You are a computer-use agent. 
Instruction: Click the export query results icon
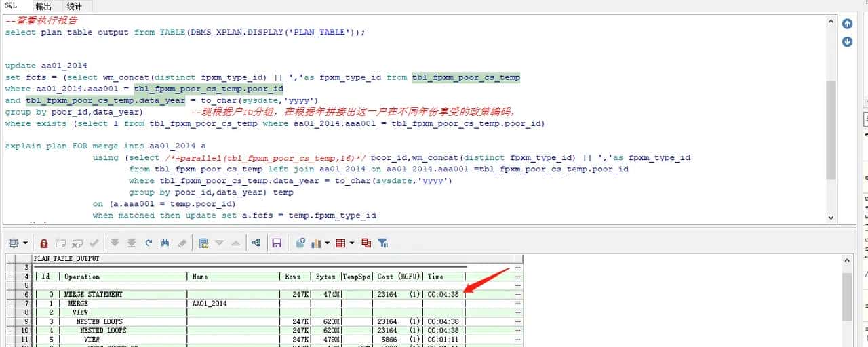pyautogui.click(x=301, y=243)
